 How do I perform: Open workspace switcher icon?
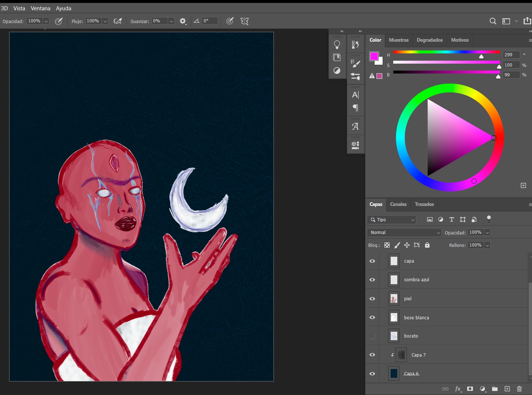(x=506, y=21)
